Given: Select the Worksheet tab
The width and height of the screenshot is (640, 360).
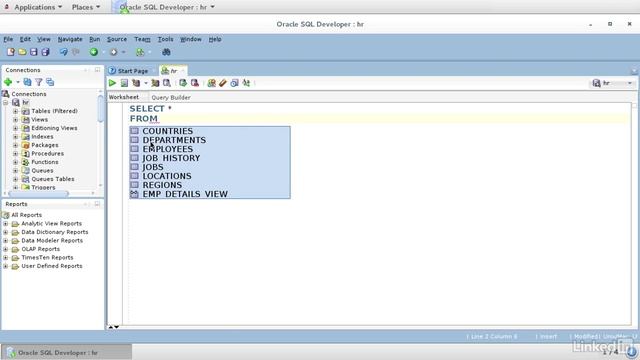Looking at the screenshot, I should 124,97.
